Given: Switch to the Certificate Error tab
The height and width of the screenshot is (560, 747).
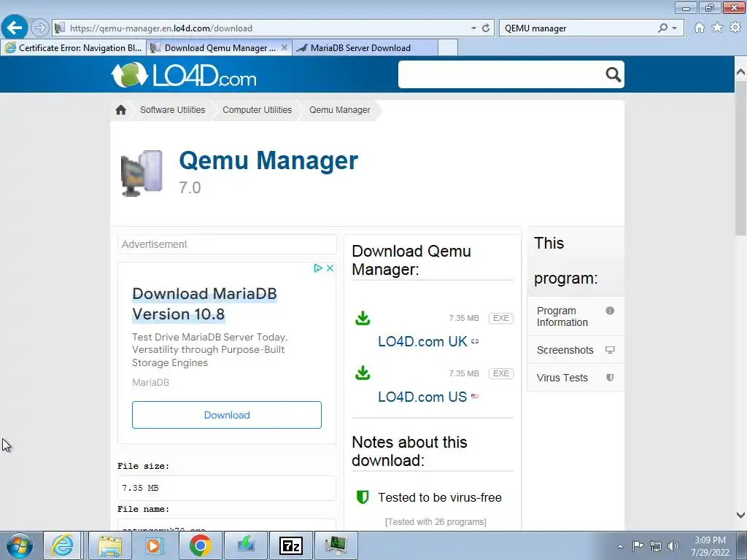Looking at the screenshot, I should tap(74, 47).
